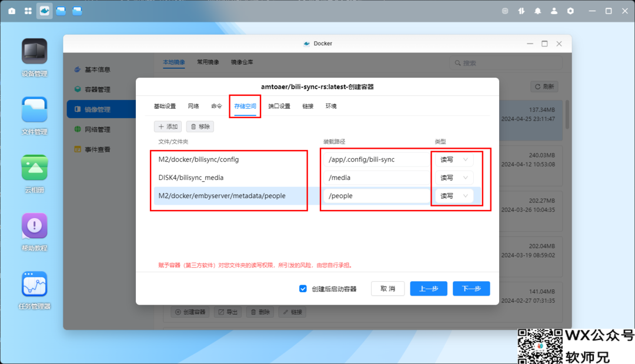Viewport: 635px width, 364px height.
Task: Click the 取消 cancel button
Action: (387, 289)
